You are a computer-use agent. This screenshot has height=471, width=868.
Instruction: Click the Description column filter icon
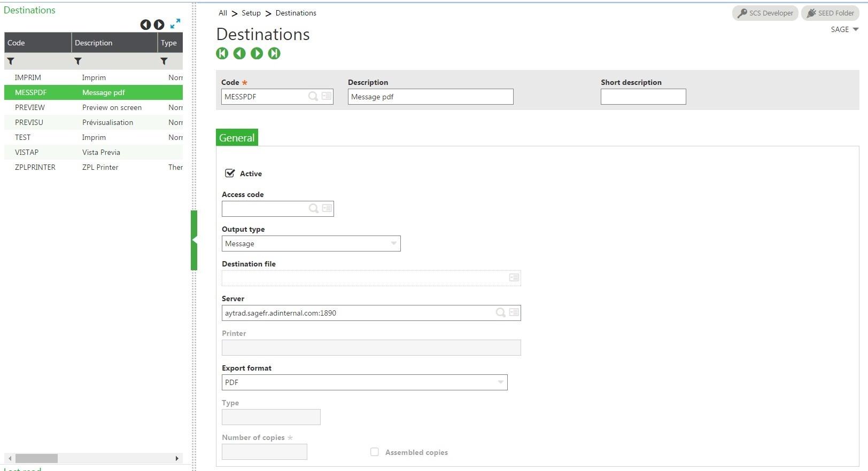(78, 61)
